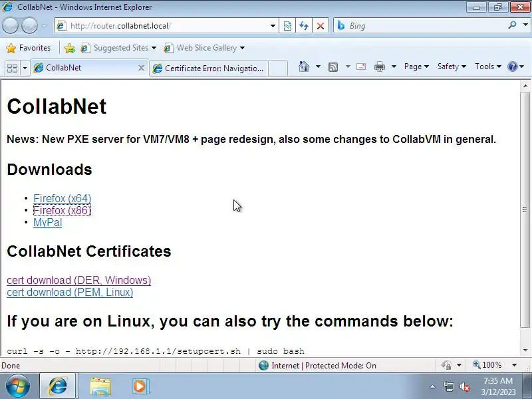Click the RSS Feeds icon
Viewport: 532px width, 399px height.
point(333,67)
